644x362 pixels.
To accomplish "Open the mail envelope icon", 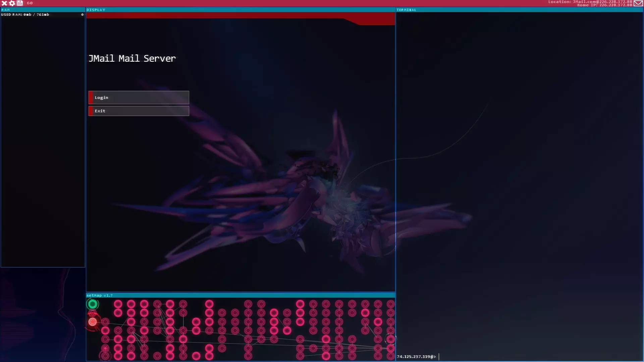I will [638, 3].
